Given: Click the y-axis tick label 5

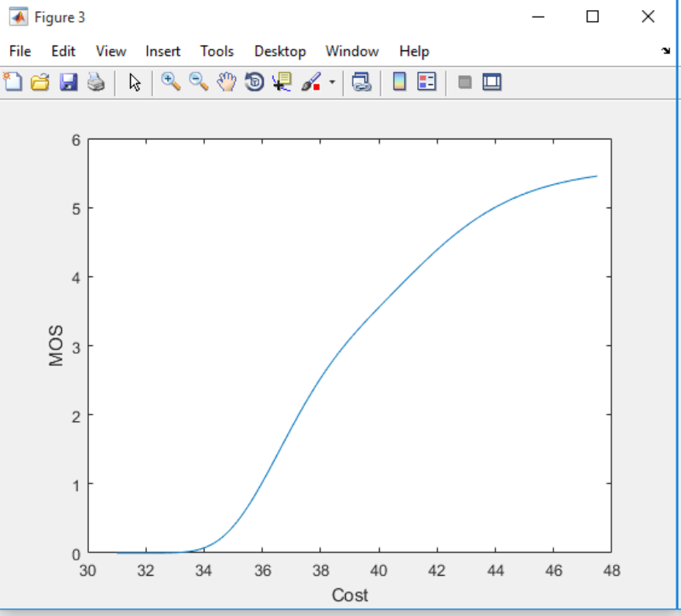Looking at the screenshot, I should 76,209.
